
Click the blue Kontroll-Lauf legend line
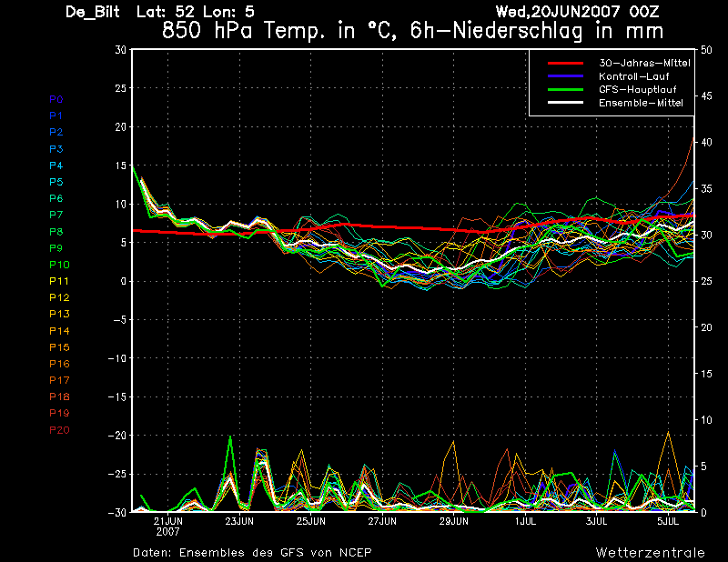click(x=565, y=76)
